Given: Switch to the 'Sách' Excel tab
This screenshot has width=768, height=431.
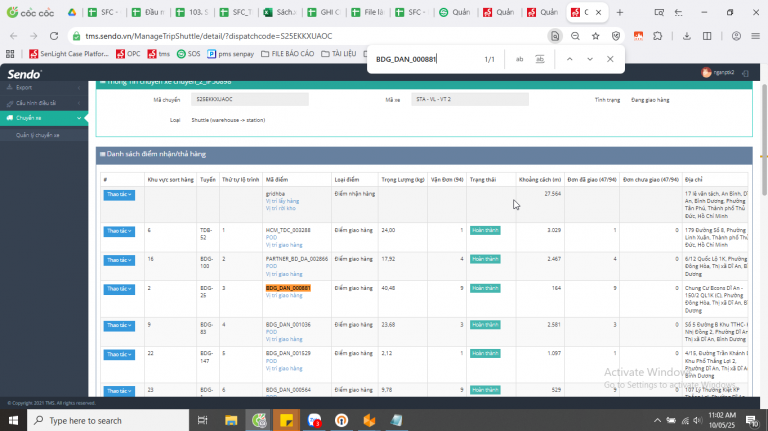Looking at the screenshot, I should click(280, 12).
